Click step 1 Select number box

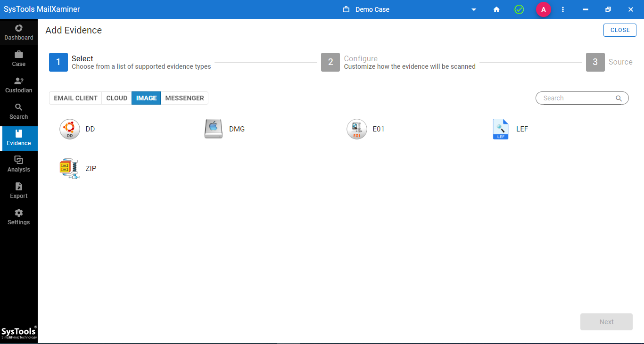[x=58, y=62]
